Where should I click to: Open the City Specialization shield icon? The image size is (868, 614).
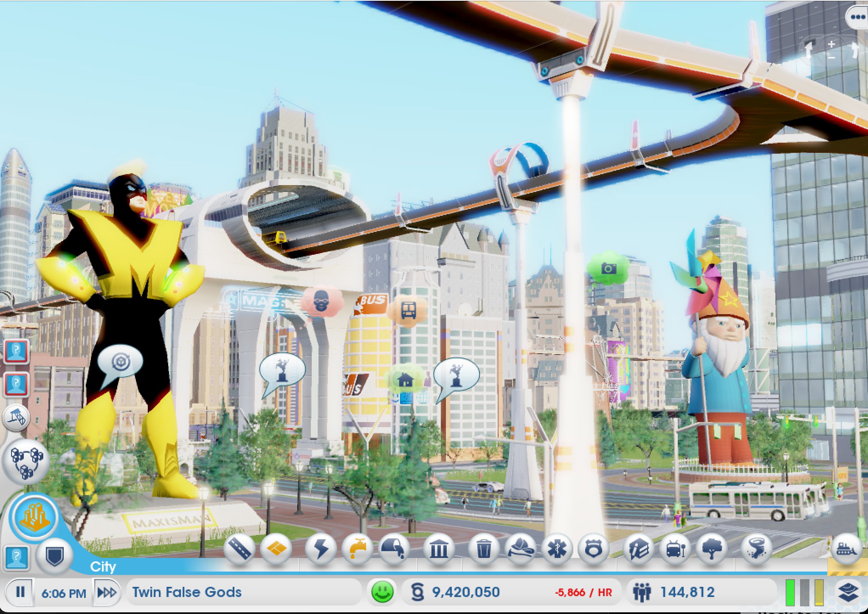coord(54,556)
